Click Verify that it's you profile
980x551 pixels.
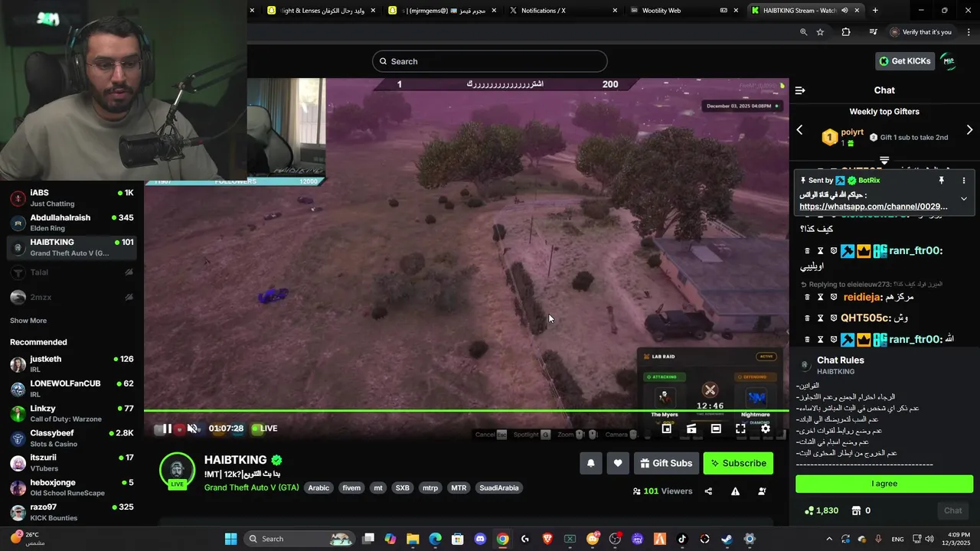point(920,32)
